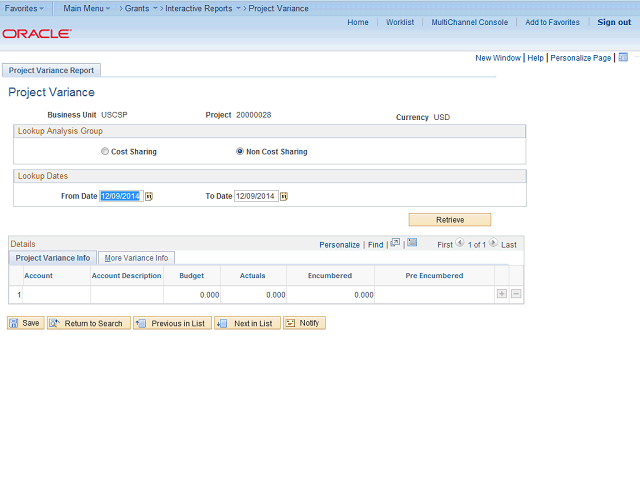Click the business unit value USCSP
This screenshot has height=480, width=640.
point(114,115)
